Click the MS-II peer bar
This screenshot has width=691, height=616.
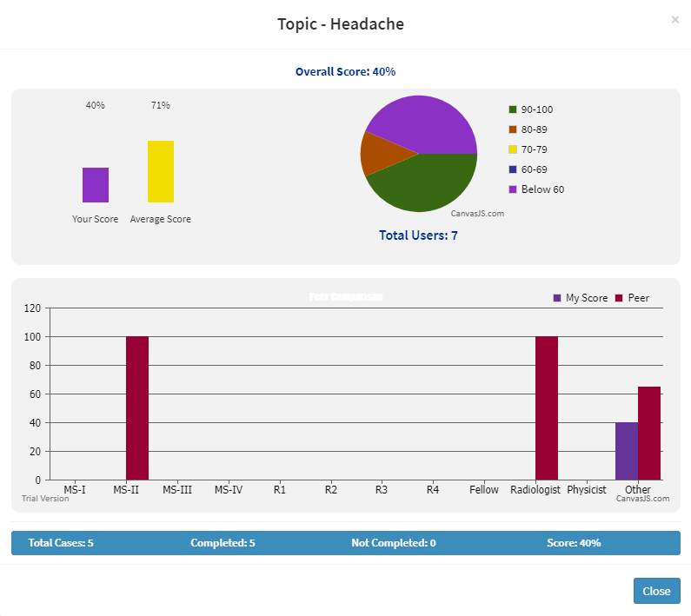(x=137, y=408)
